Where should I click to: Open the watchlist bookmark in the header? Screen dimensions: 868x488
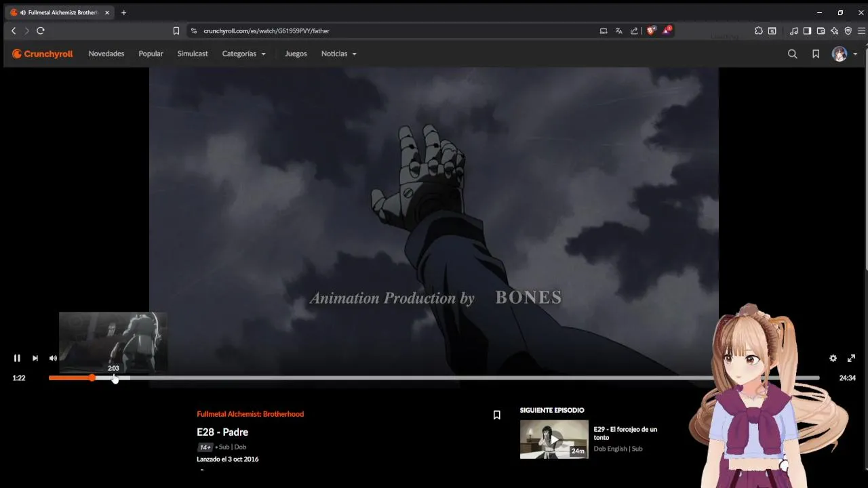[816, 54]
